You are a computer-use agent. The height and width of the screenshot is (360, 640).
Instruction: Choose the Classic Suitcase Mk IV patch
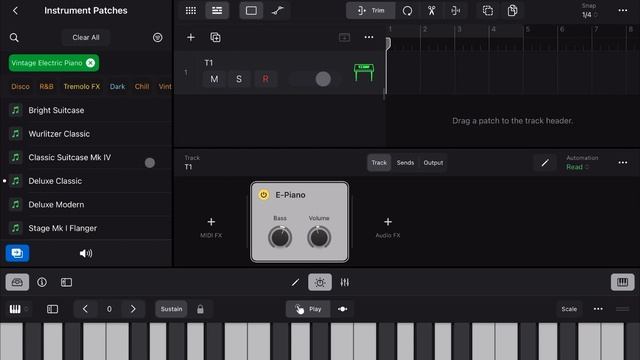click(87, 158)
